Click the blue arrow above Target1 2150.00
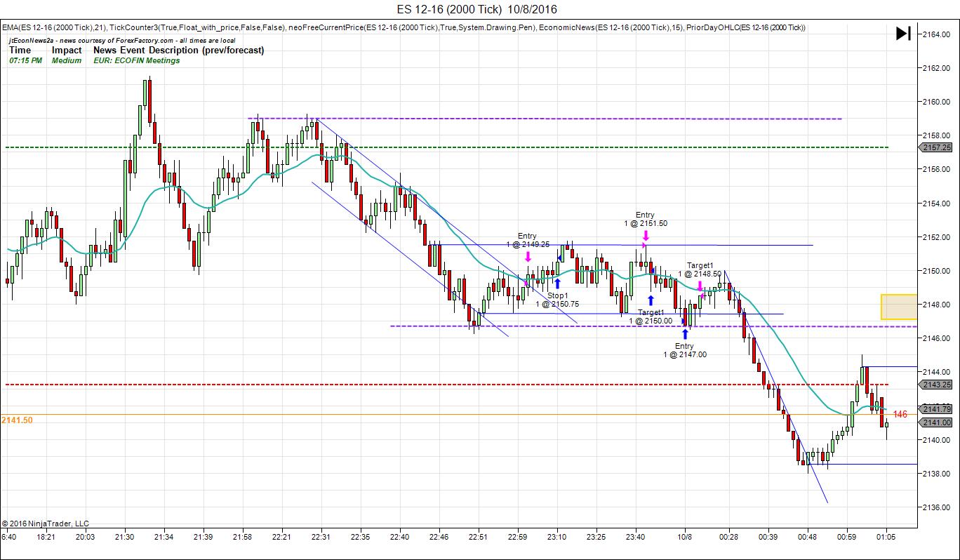The width and height of the screenshot is (960, 560). tap(651, 300)
